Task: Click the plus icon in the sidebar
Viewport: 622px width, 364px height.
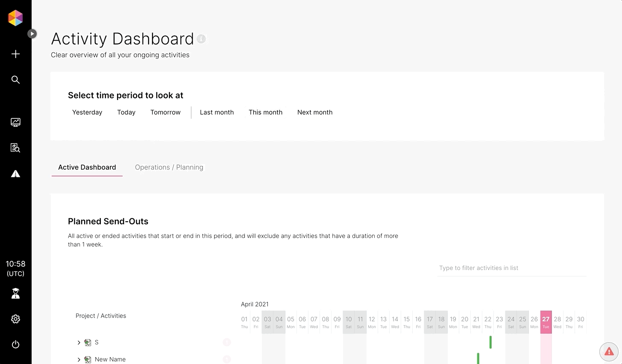Action: (x=15, y=54)
